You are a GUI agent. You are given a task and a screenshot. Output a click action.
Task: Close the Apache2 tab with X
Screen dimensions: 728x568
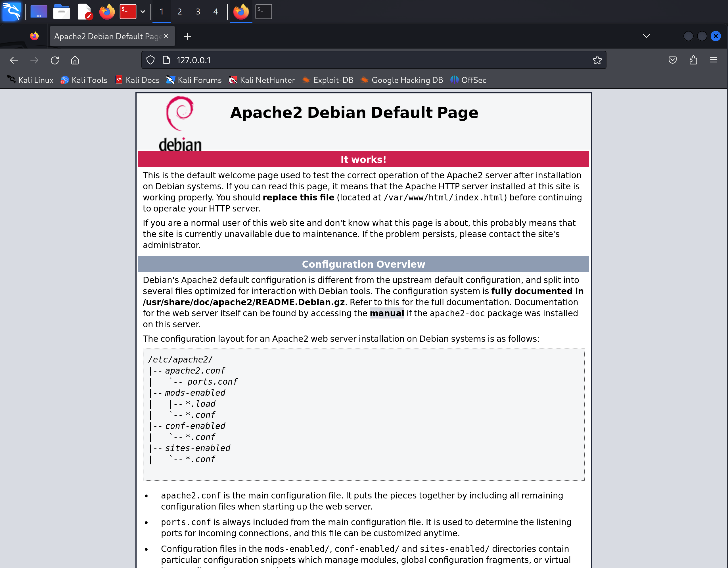pos(166,36)
